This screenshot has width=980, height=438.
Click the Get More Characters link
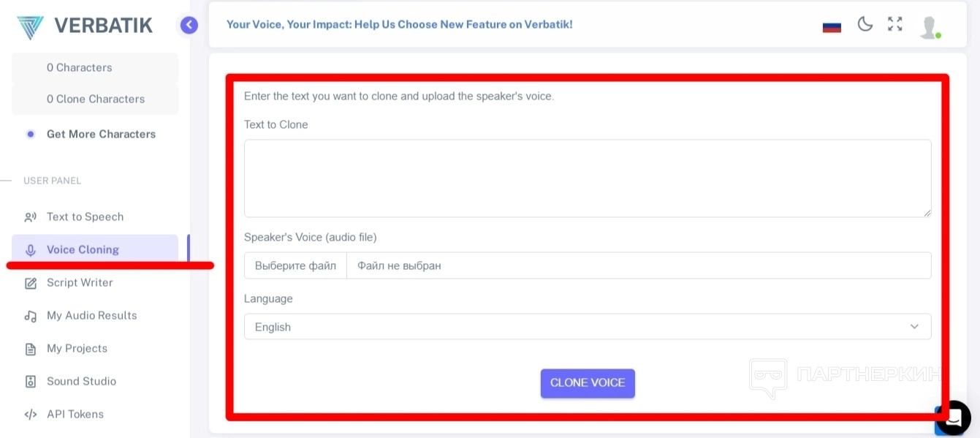click(101, 135)
